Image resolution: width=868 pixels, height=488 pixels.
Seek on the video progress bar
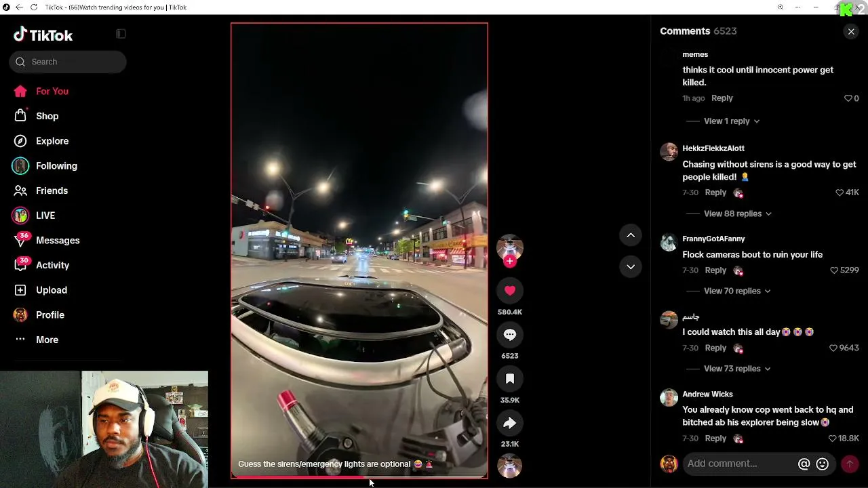(x=359, y=477)
